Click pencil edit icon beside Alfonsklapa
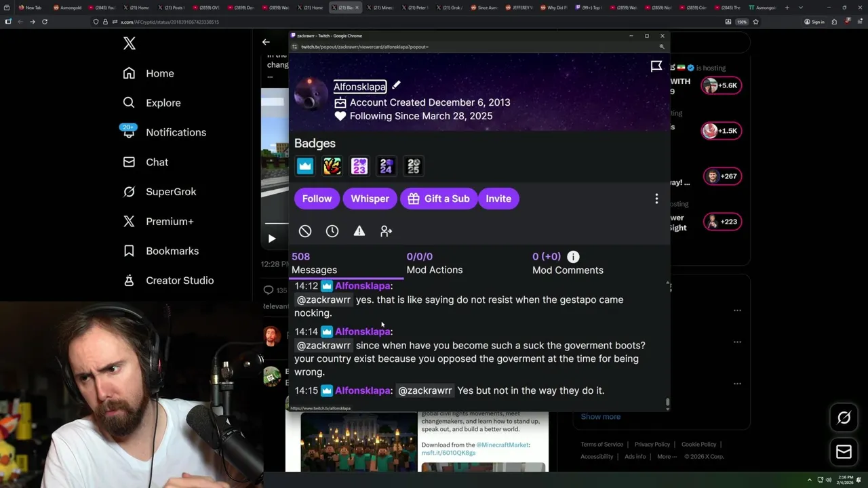This screenshot has height=488, width=868. tap(396, 85)
